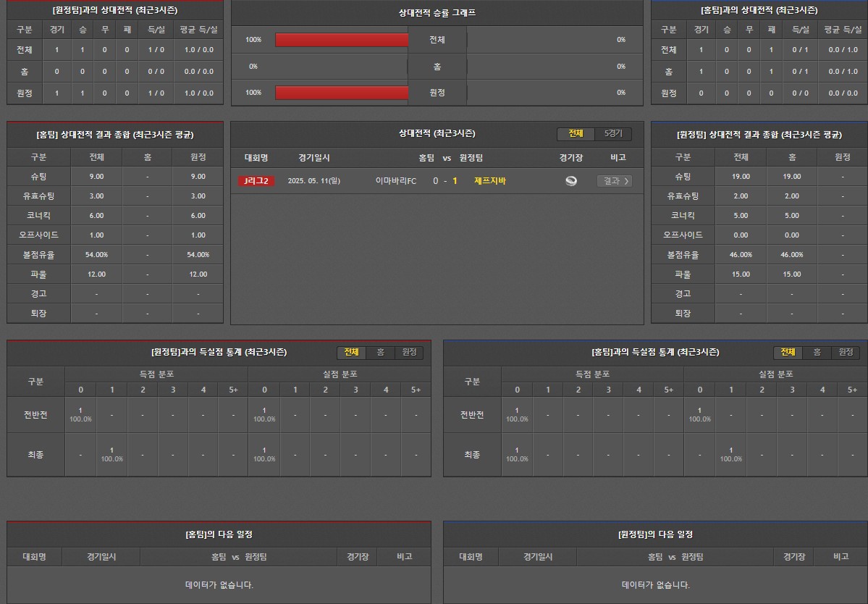This screenshot has height=604, width=868.
Task: Open the 이마바리FC home team link
Action: click(396, 181)
